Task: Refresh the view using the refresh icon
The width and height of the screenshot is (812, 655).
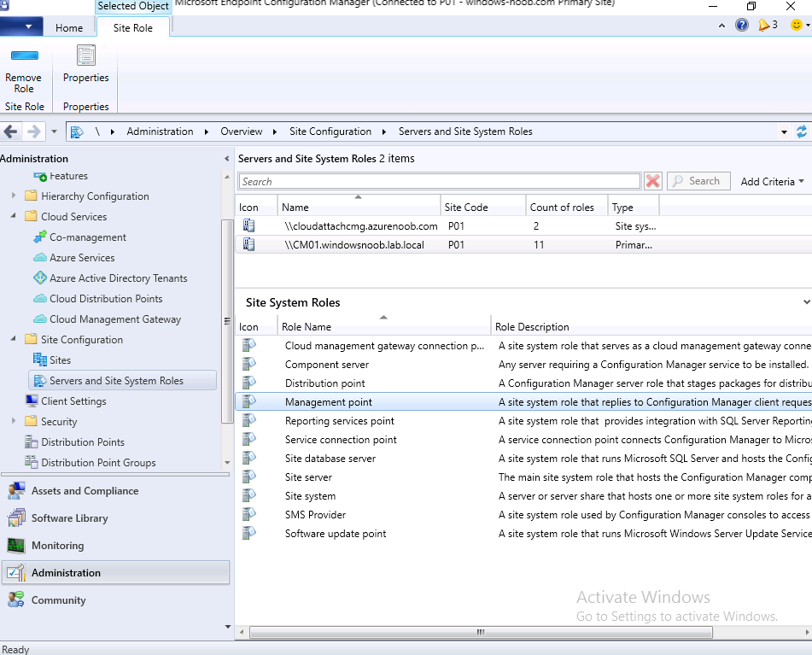Action: [802, 132]
